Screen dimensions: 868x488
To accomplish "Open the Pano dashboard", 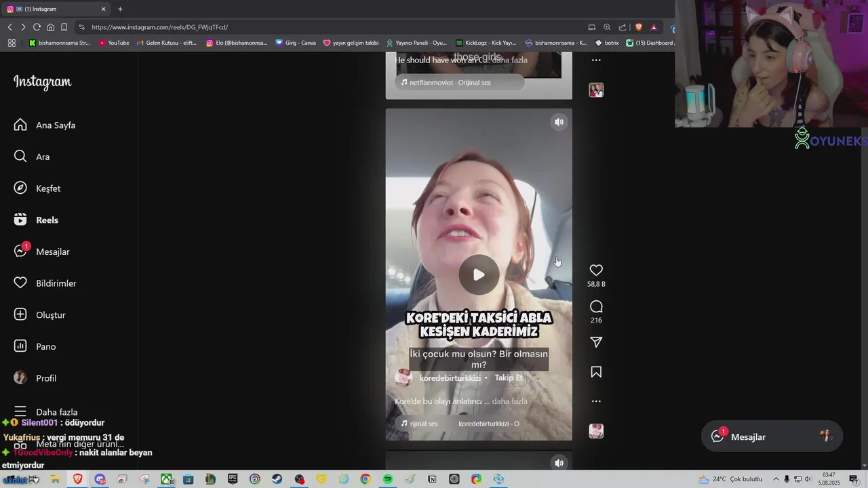I will (x=35, y=346).
